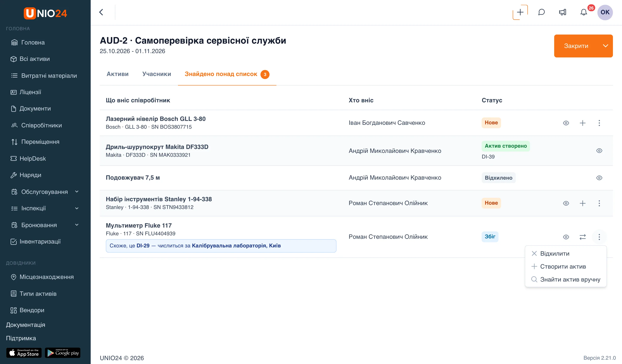Open the OK user avatar menu

pos(605,12)
